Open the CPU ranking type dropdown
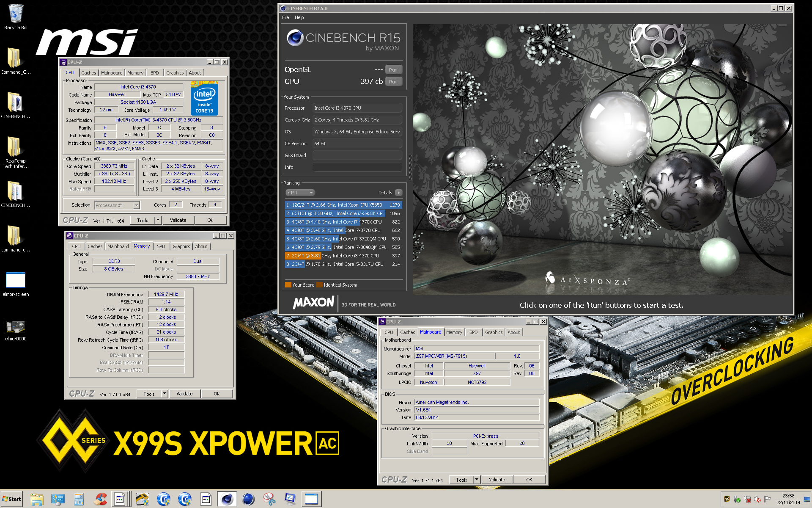Screen dimensions: 812x508 pyautogui.click(x=300, y=193)
